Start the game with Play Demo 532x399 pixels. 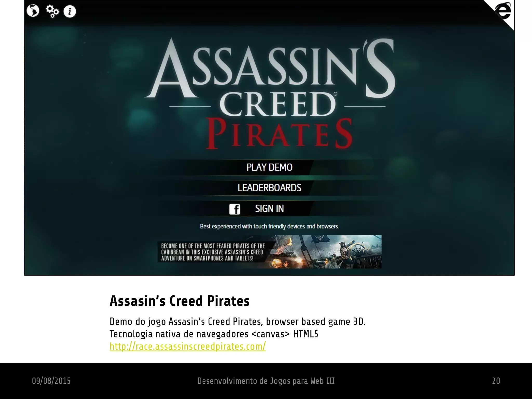tap(269, 167)
